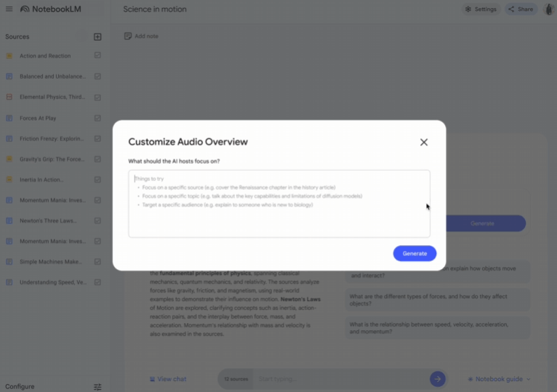Image resolution: width=557 pixels, height=392 pixels.
Task: Click the focus instructions text area
Action: point(279,204)
